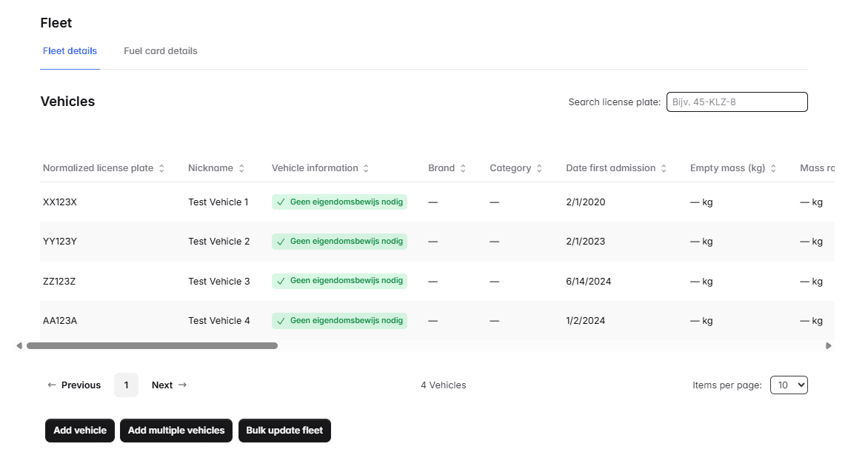The image size is (868, 458).
Task: Sort by Normalized license plate column
Action: (161, 168)
